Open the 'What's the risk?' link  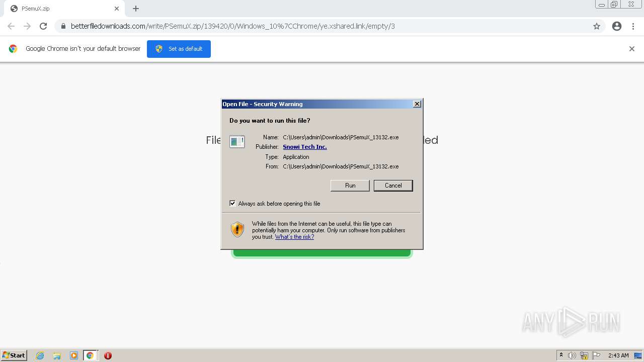click(294, 237)
